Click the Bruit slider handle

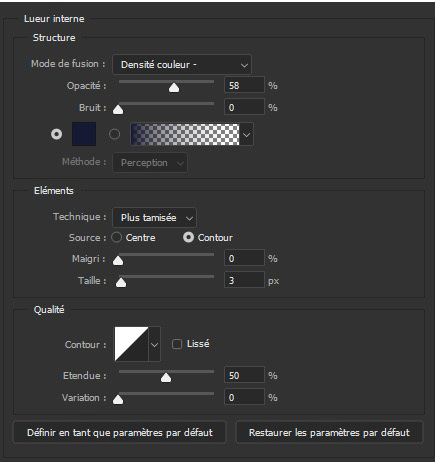tap(118, 110)
